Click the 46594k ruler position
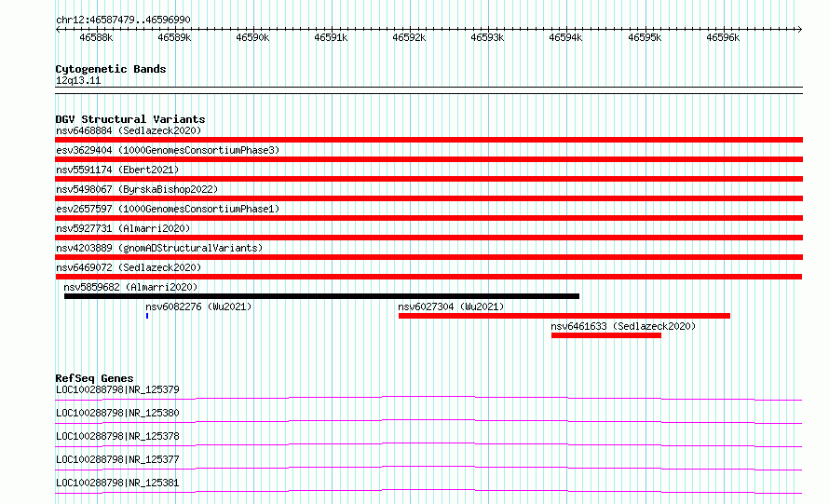 coord(565,37)
